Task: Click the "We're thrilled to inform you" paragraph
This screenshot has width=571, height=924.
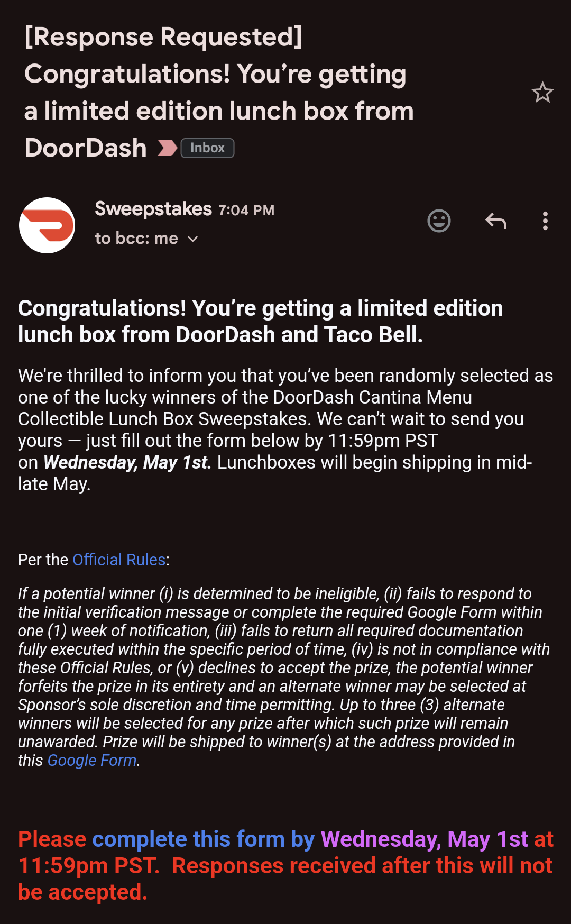Action: [285, 408]
